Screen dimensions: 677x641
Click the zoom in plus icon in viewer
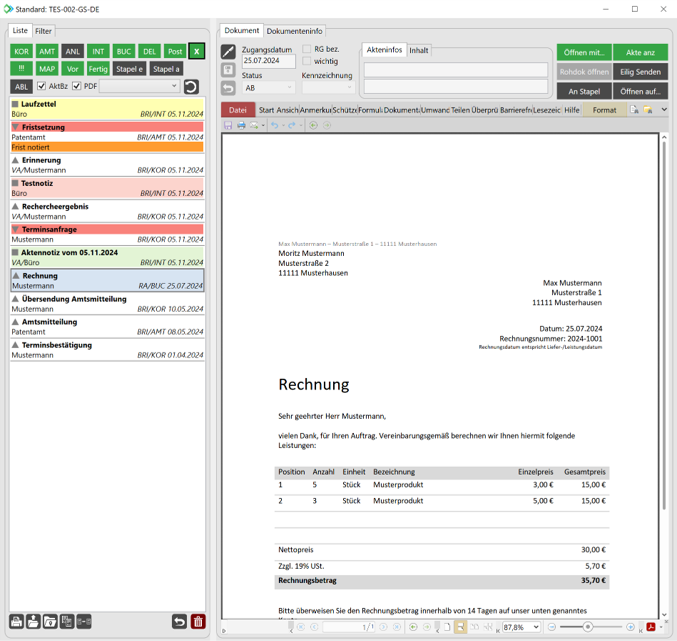pyautogui.click(x=630, y=627)
